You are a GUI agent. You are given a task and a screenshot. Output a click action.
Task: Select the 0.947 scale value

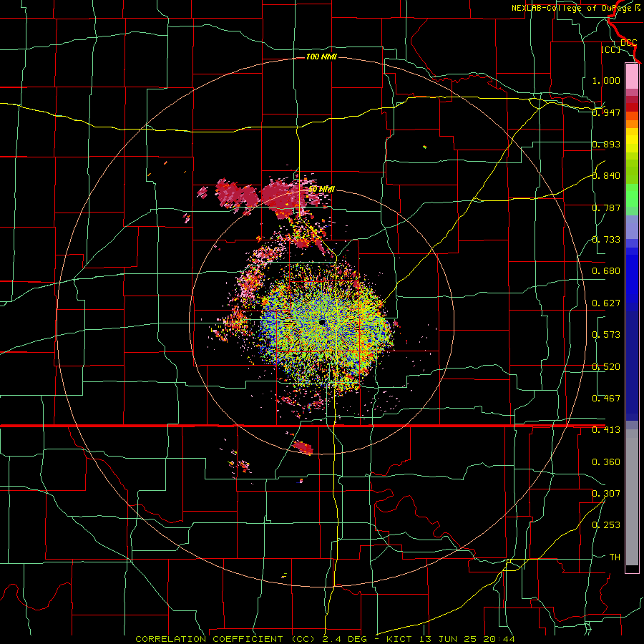(606, 112)
